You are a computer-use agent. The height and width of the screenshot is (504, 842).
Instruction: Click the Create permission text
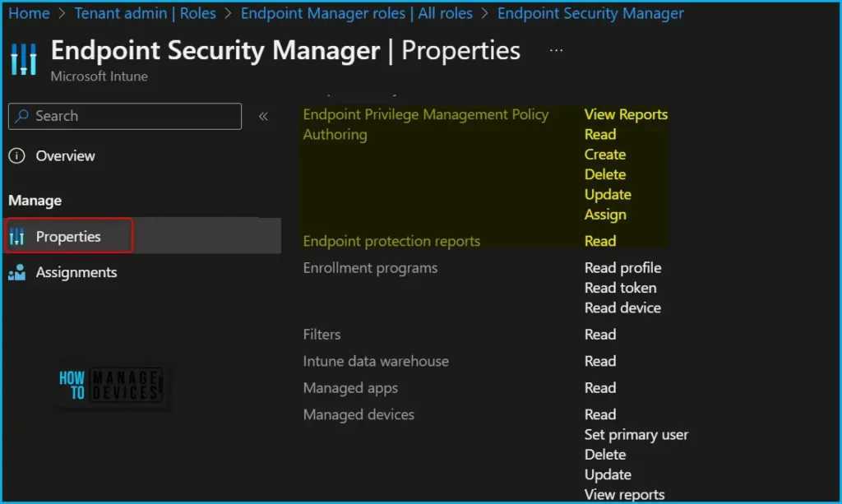tap(605, 155)
